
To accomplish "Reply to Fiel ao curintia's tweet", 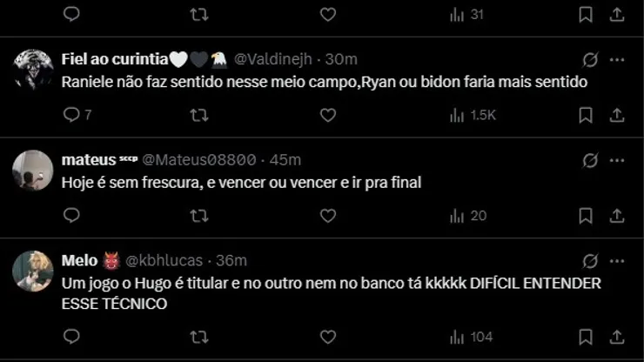I will pos(72,115).
